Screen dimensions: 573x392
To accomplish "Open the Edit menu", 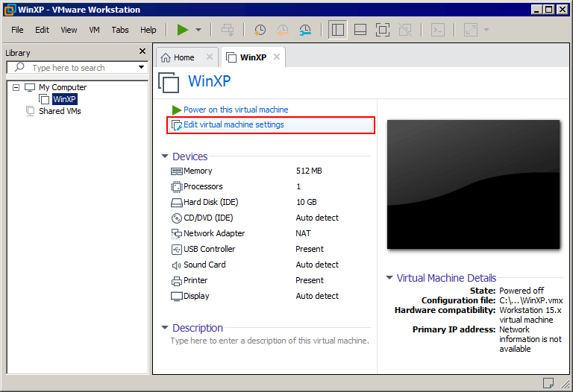I will (x=42, y=30).
